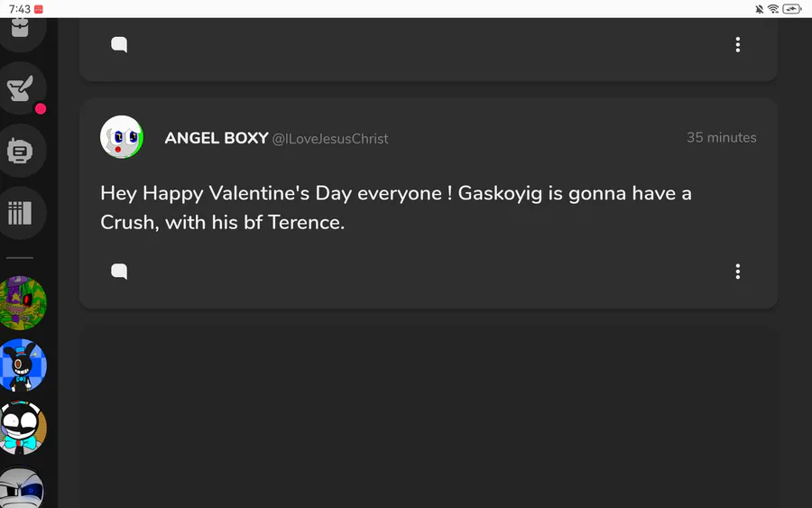Click the Wi-Fi icon in status bar

pyautogui.click(x=773, y=9)
